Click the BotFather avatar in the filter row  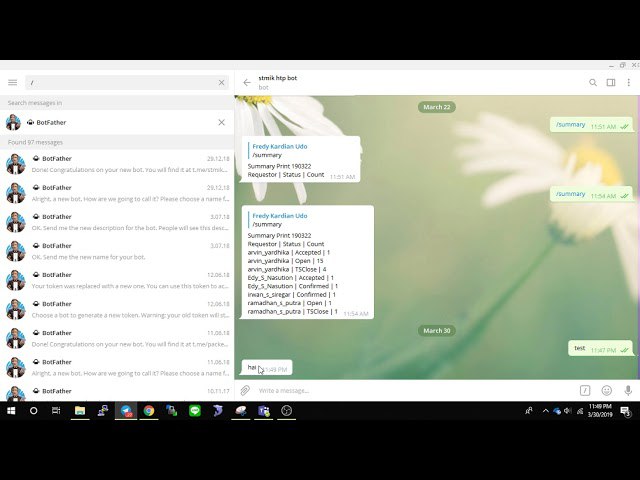(13, 122)
